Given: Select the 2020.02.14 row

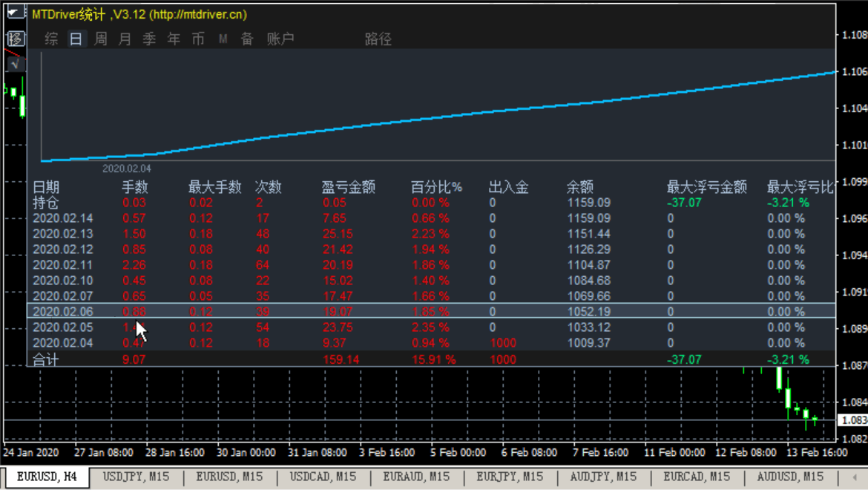Looking at the screenshot, I should [x=431, y=218].
